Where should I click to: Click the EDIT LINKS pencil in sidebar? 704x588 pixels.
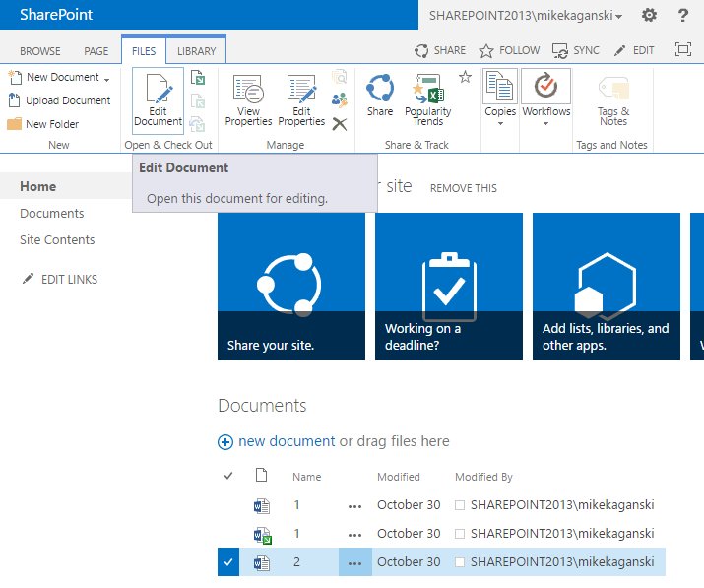click(x=28, y=279)
